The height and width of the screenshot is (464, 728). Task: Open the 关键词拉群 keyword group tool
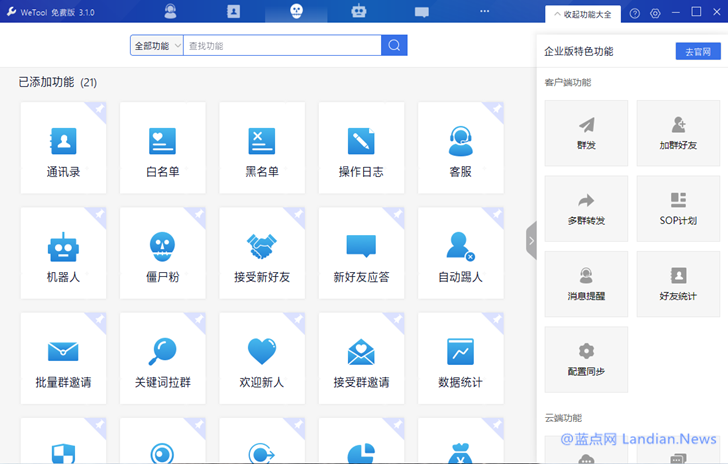tap(162, 362)
